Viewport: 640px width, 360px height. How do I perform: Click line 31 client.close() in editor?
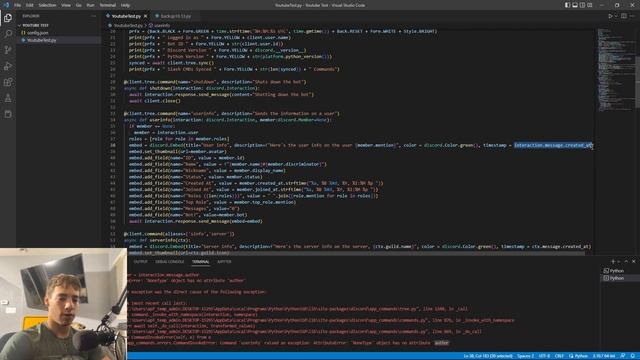[155, 101]
